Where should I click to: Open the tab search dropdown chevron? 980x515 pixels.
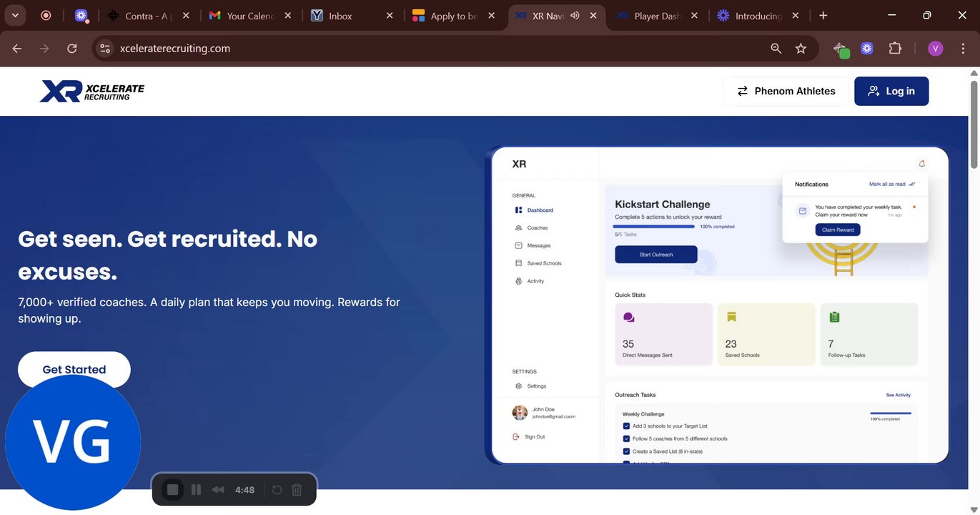pyautogui.click(x=14, y=15)
